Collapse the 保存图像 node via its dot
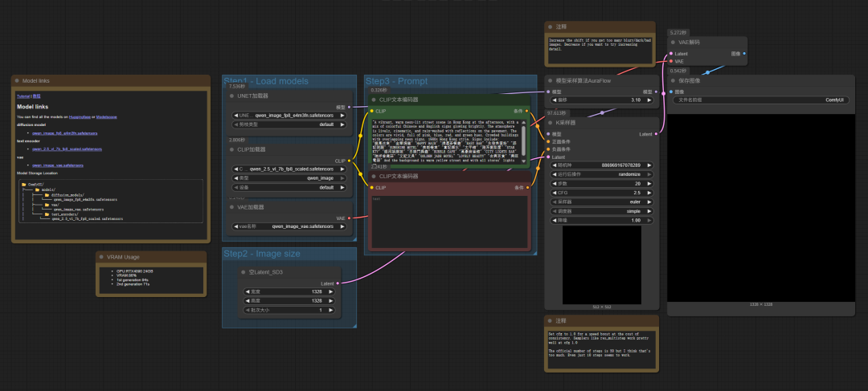The height and width of the screenshot is (391, 868). pyautogui.click(x=674, y=81)
